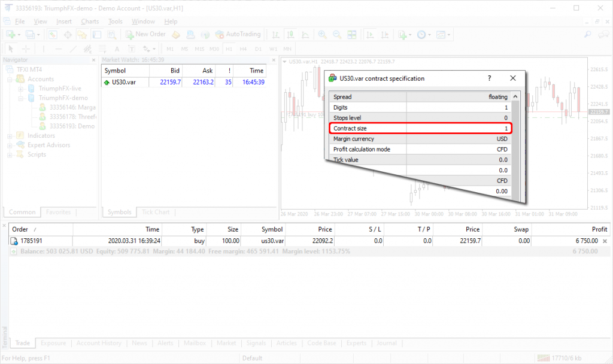The image size is (613, 364).
Task: Select the cursor arrow tool
Action: (x=11, y=49)
